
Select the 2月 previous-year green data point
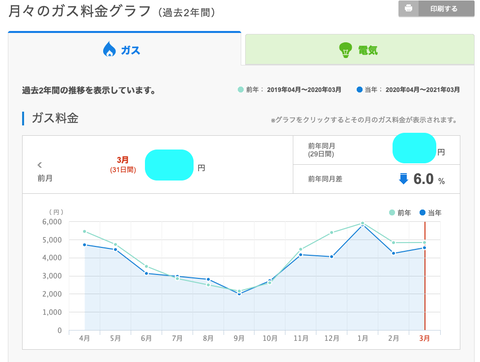394,243
